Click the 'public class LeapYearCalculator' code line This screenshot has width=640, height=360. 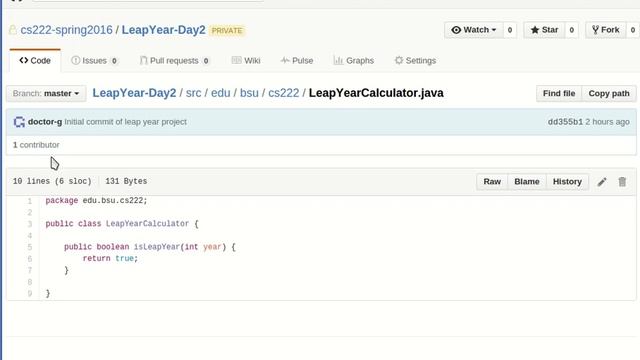pyautogui.click(x=122, y=224)
